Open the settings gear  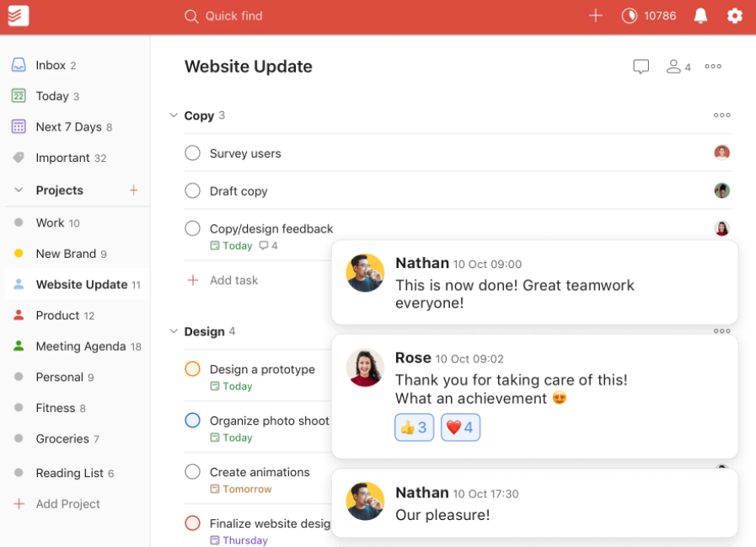pyautogui.click(x=734, y=16)
